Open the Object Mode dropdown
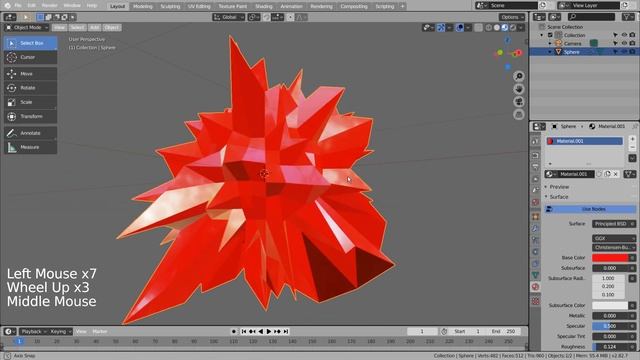The width and height of the screenshot is (640, 360). point(27,27)
